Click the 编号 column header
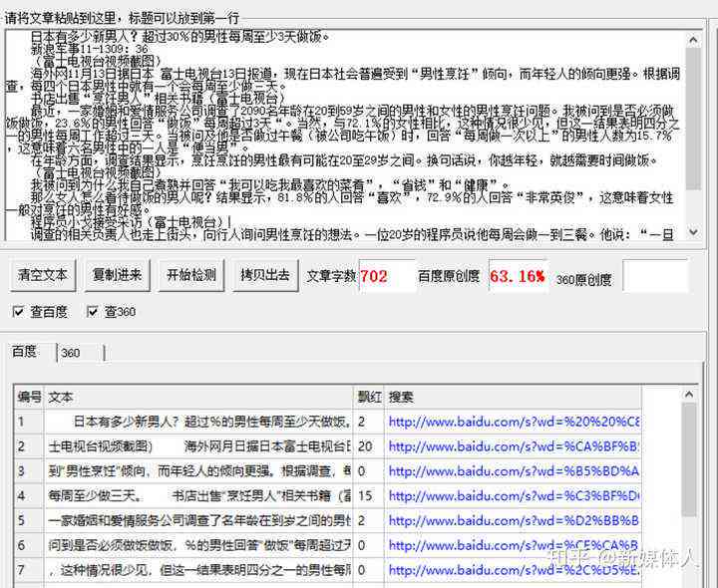 tap(29, 397)
